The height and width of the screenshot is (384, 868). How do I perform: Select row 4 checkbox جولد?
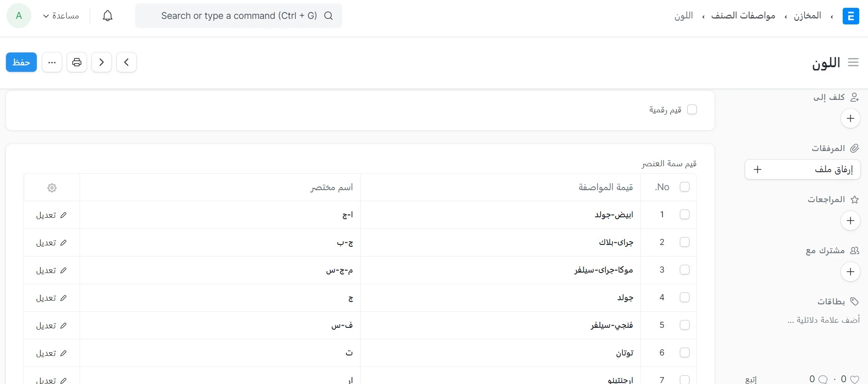coord(684,297)
